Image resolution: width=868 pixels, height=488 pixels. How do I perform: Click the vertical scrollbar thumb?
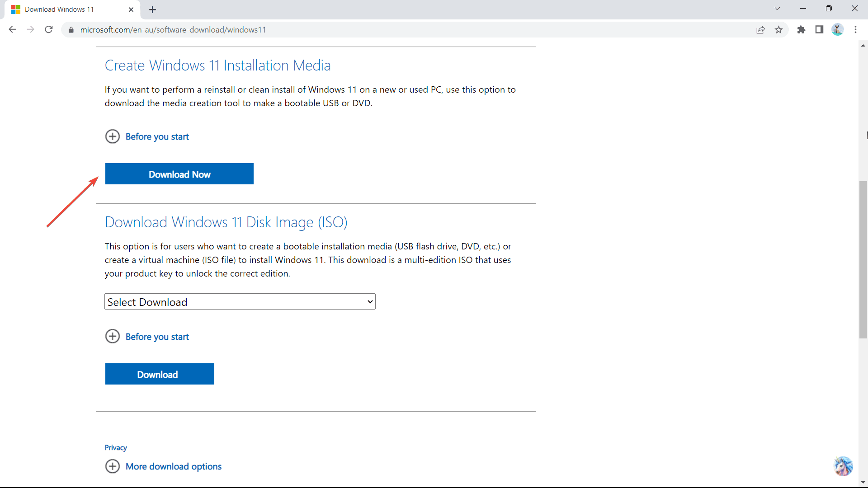point(863,260)
